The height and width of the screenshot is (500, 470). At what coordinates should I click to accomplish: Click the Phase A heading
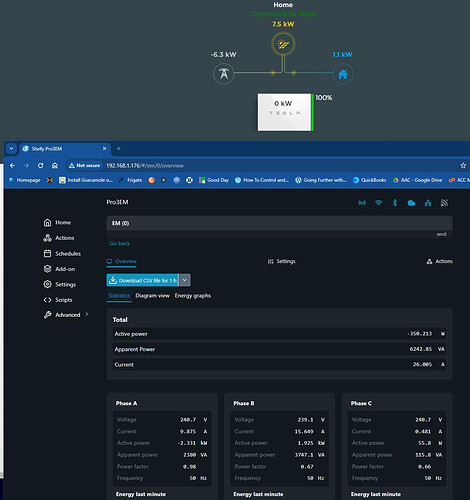(126, 403)
